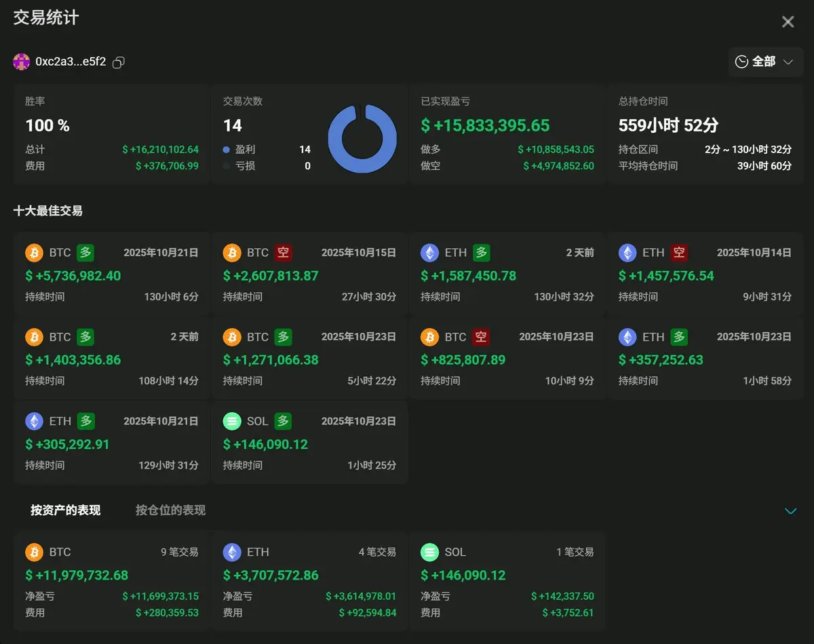The image size is (814, 644).
Task: Toggle the 亏损 legend item
Action: point(239,165)
